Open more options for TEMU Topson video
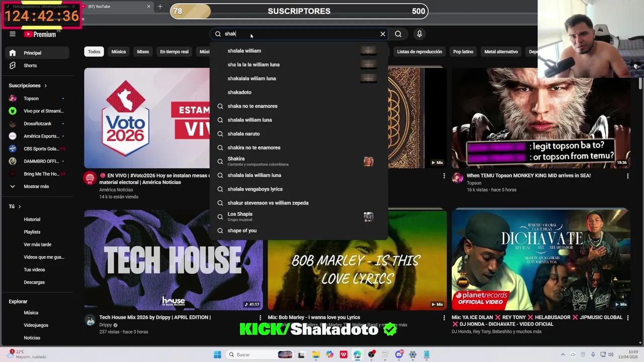The image size is (644, 362). [x=627, y=176]
